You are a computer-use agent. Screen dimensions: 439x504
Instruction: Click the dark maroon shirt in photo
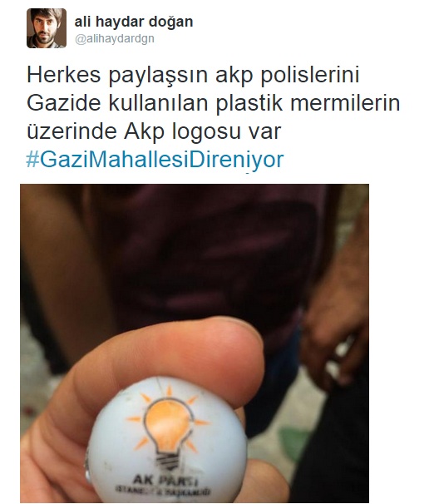point(205,257)
